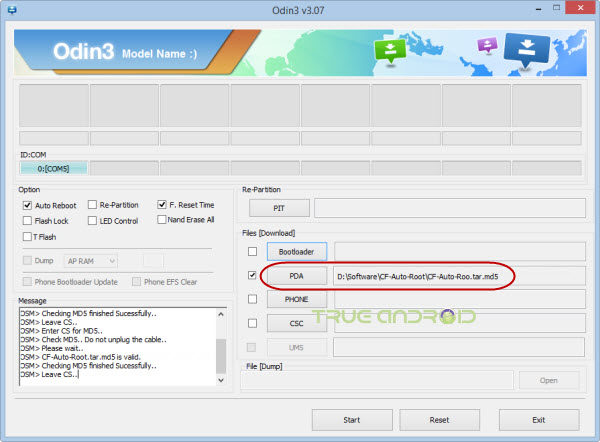
Task: Start the flashing process
Action: tap(352, 420)
